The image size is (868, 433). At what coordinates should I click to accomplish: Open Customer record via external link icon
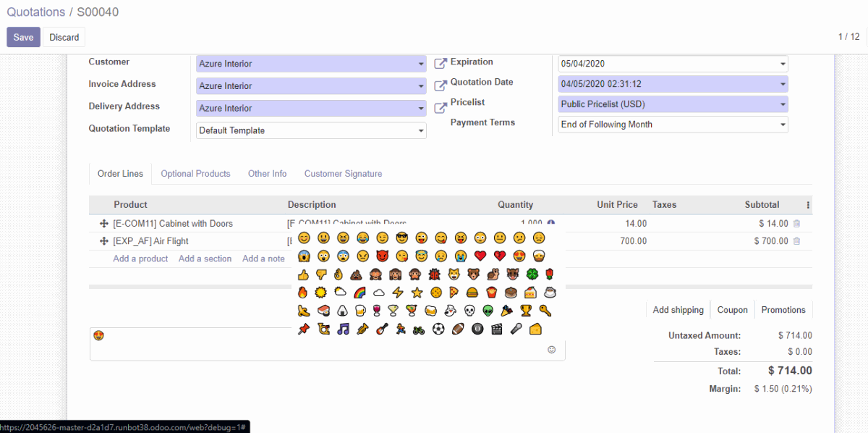pyautogui.click(x=440, y=64)
